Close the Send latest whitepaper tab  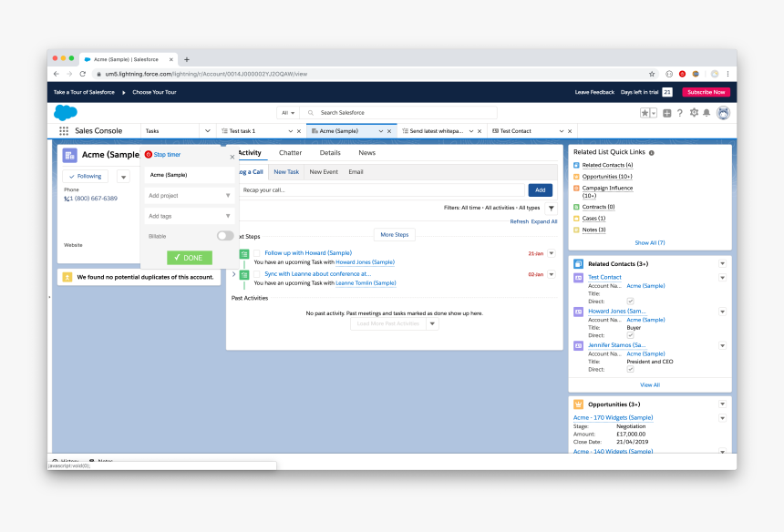tap(480, 131)
